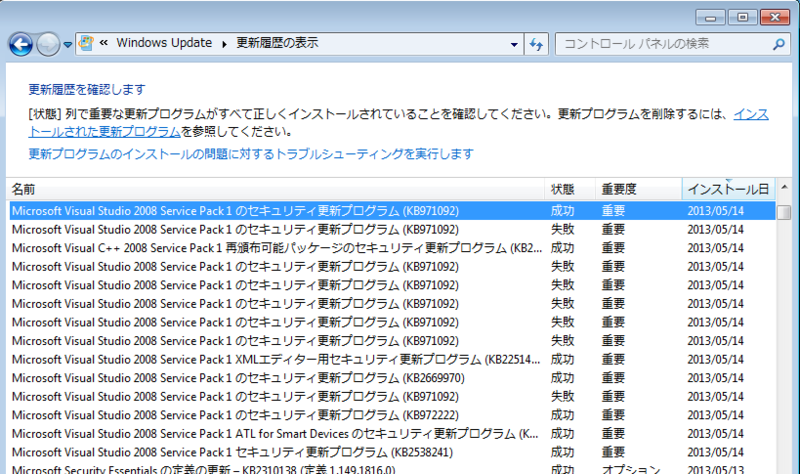Sort by the 重要度 column header

[x=638, y=189]
